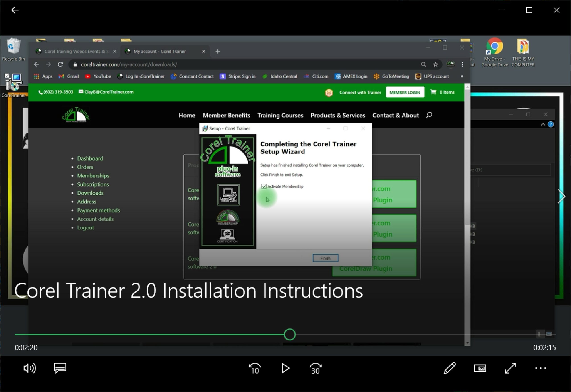Click the ClayB@CorelTrainer.com email link
571x392 pixels.
(106, 92)
